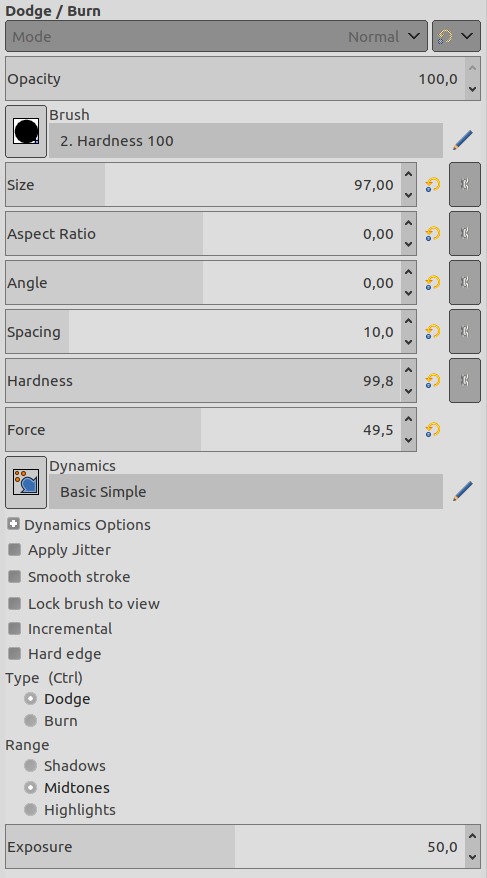Screen dimensions: 487x878
Task: Enable Apply Jitter checkbox
Action: point(15,550)
